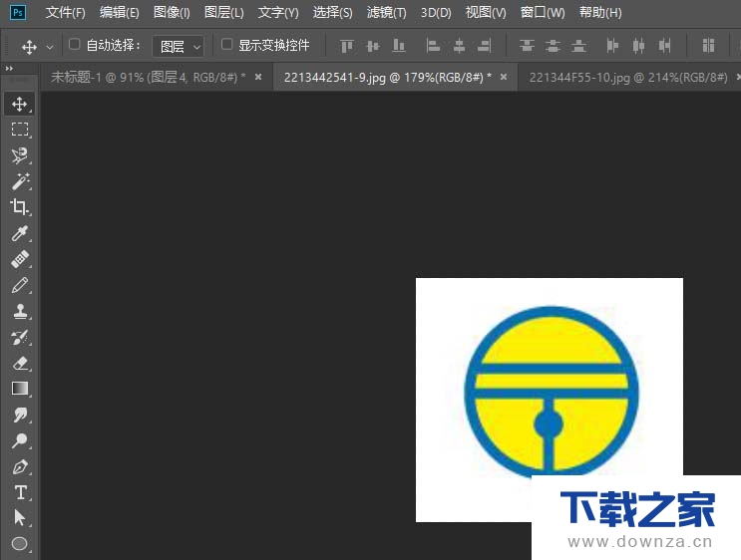Open the 编辑(E) menu
The image size is (741, 560).
(x=119, y=13)
